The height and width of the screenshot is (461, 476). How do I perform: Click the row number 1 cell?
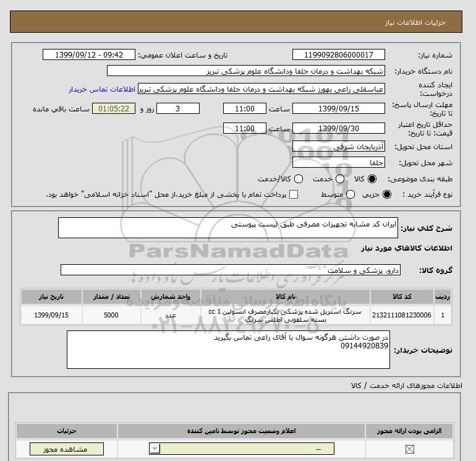443,315
